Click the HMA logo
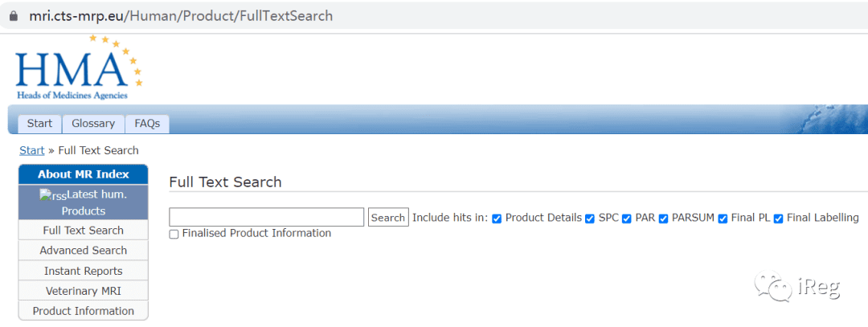The image size is (868, 327). coord(79,67)
